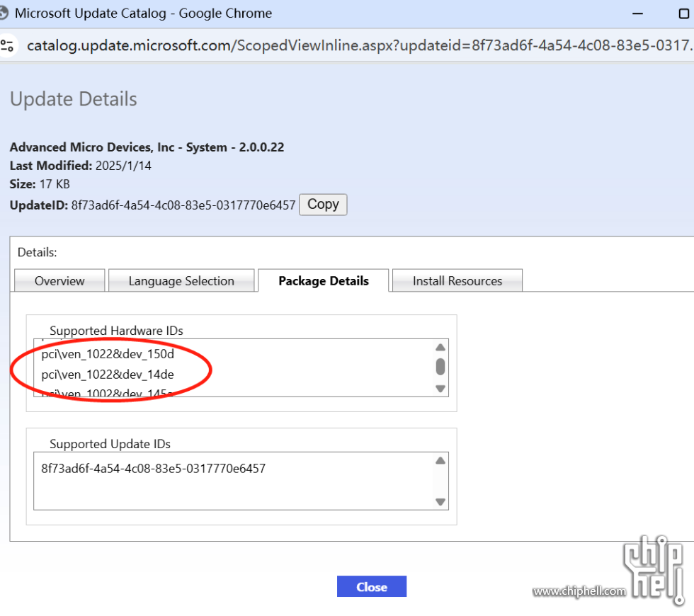Click the site information icon in address bar
The width and height of the screenshot is (694, 616).
[x=7, y=45]
